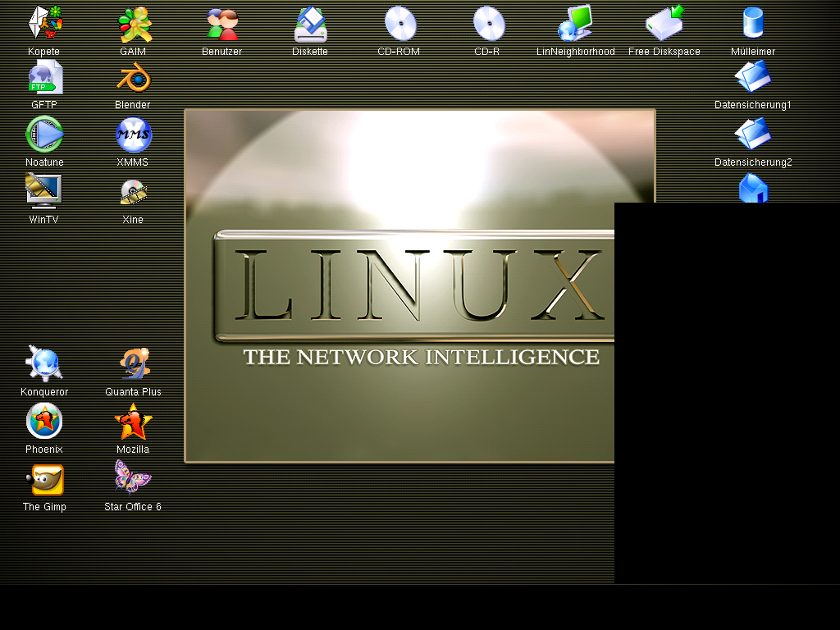
Task: Select the Star Office 6 label
Action: tap(133, 507)
